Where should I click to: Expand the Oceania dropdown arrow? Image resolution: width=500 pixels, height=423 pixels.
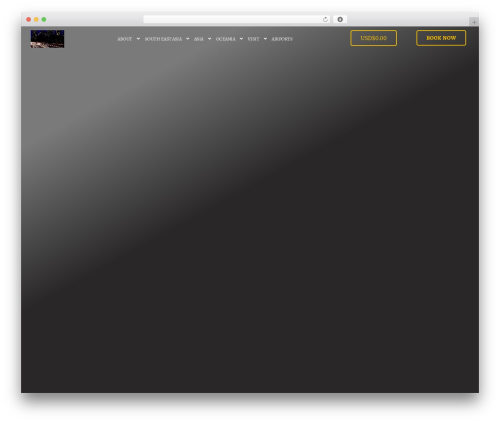tap(241, 39)
